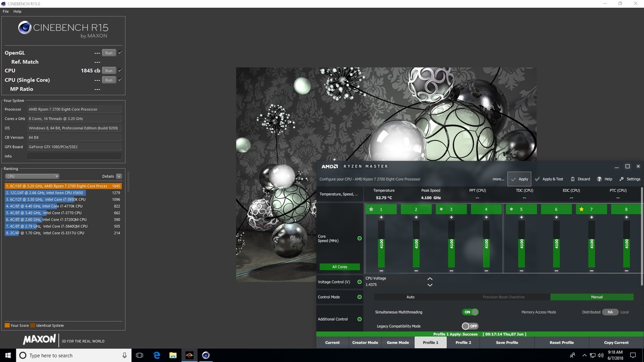Open the Action Center notifications icon

(633, 355)
